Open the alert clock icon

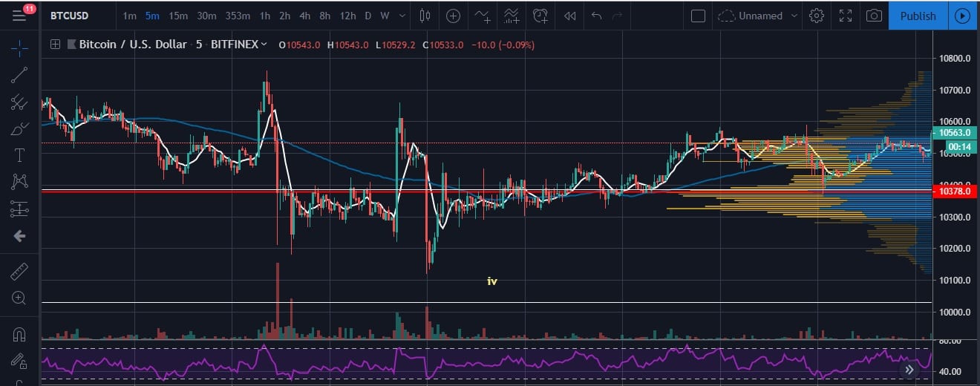point(540,16)
